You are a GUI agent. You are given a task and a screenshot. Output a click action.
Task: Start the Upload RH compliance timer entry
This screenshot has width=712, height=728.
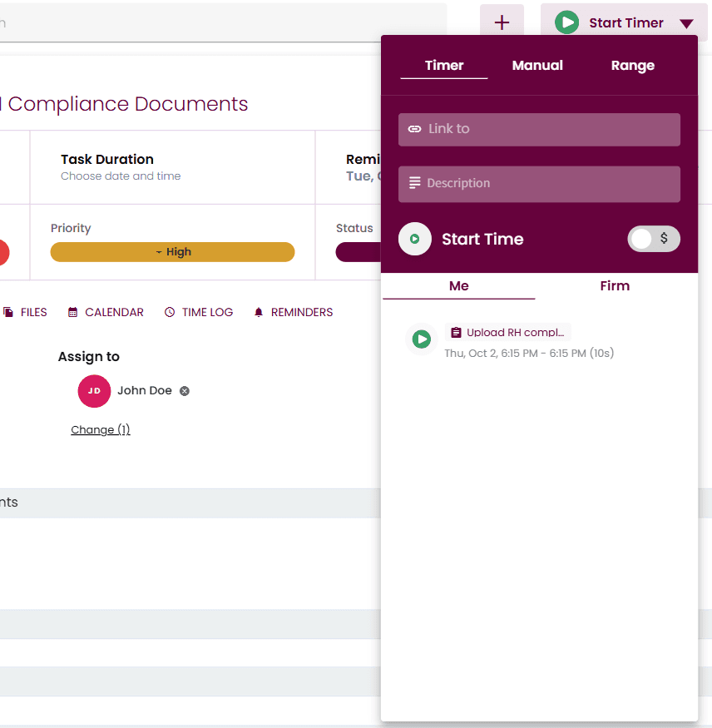[x=422, y=339]
